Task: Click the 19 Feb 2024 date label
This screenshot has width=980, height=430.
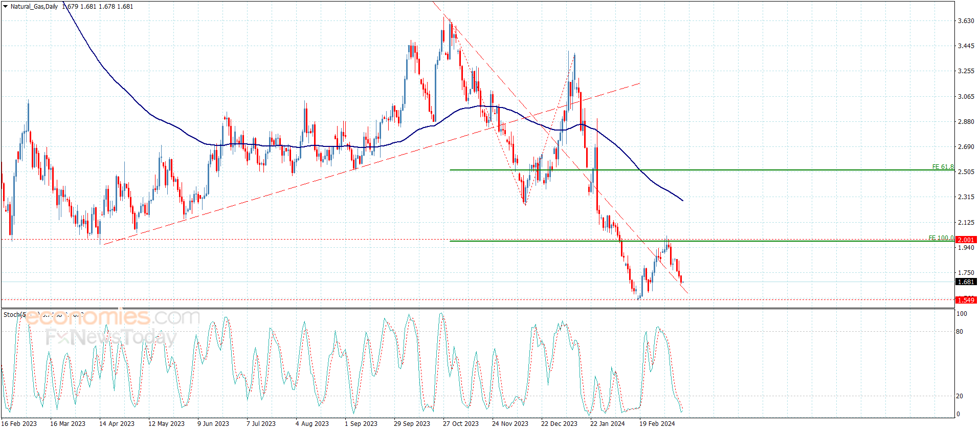Action: [x=657, y=423]
